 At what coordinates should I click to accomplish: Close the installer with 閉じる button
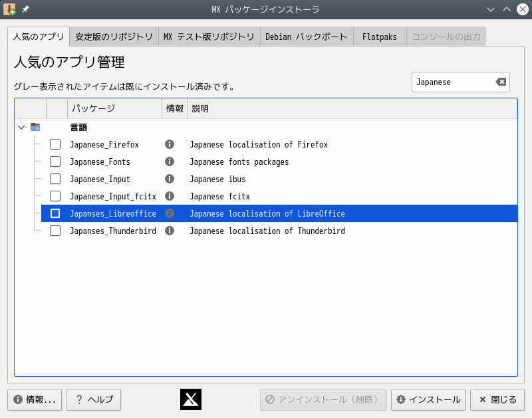(497, 399)
